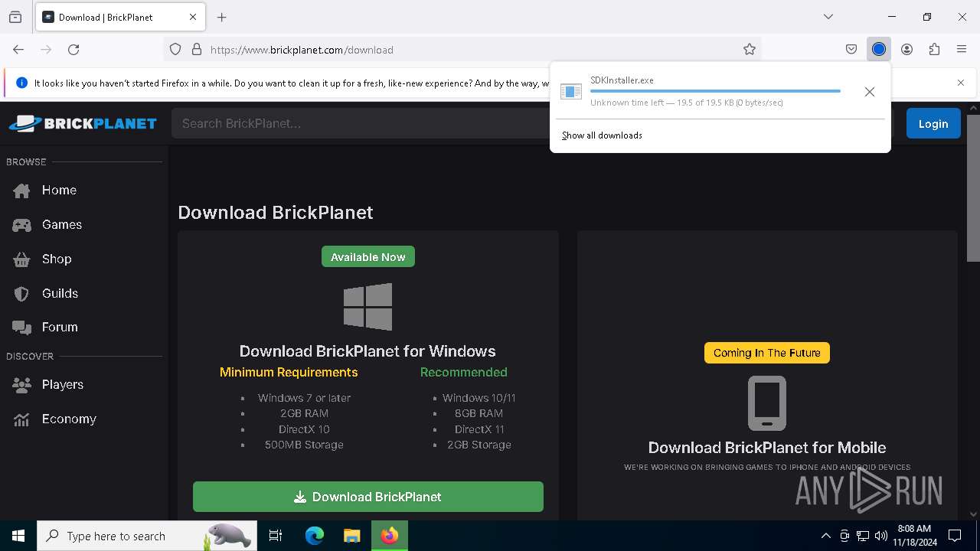
Task: Open Players in the sidebar
Action: coord(63,384)
